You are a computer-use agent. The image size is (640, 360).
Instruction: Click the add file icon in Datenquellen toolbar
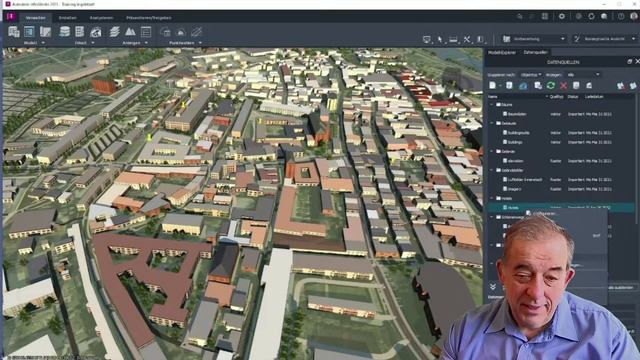493,85
